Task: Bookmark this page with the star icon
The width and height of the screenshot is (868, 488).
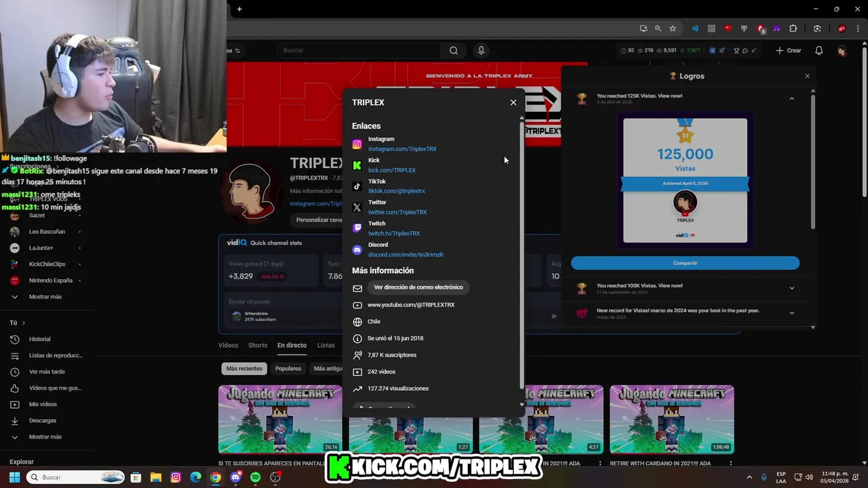Action: pos(673,28)
